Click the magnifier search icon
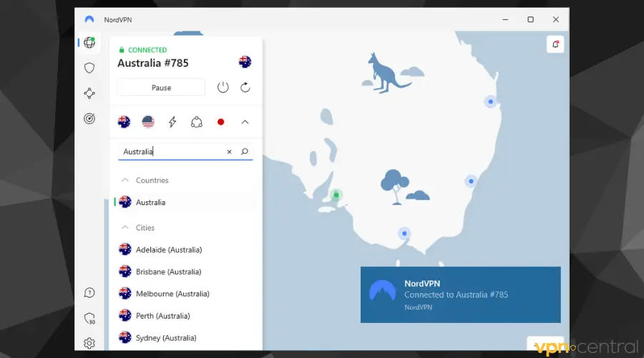This screenshot has width=644, height=358. point(245,152)
